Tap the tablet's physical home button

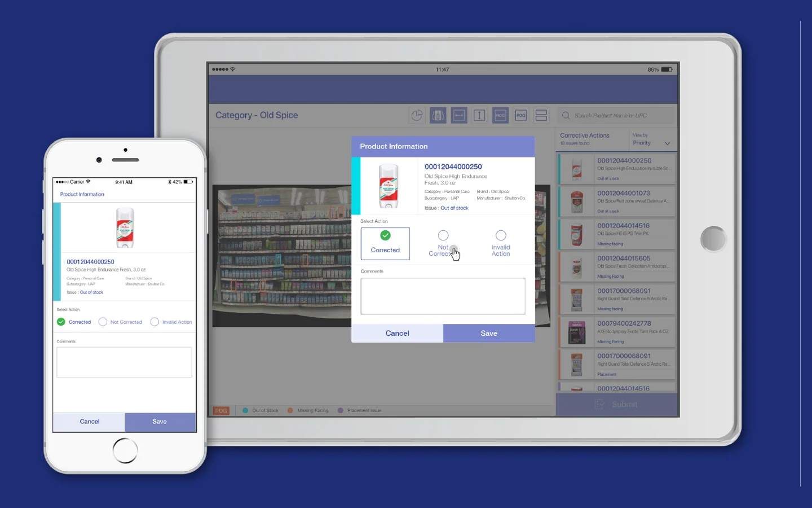click(713, 239)
